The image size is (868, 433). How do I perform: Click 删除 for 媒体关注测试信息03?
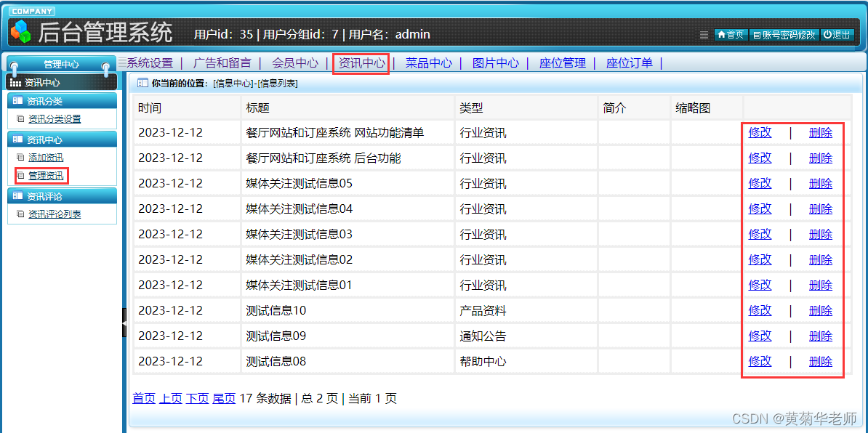(x=821, y=235)
